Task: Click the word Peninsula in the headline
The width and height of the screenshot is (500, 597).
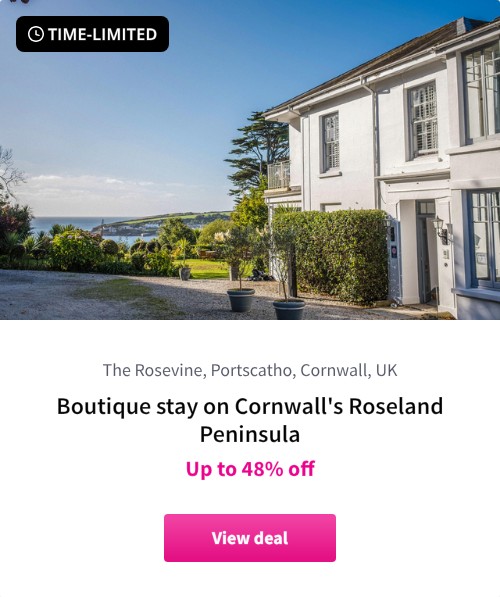Action: pos(250,434)
